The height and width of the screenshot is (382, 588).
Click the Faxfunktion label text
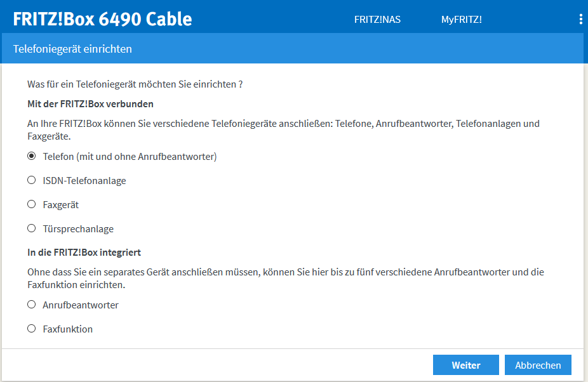point(68,329)
